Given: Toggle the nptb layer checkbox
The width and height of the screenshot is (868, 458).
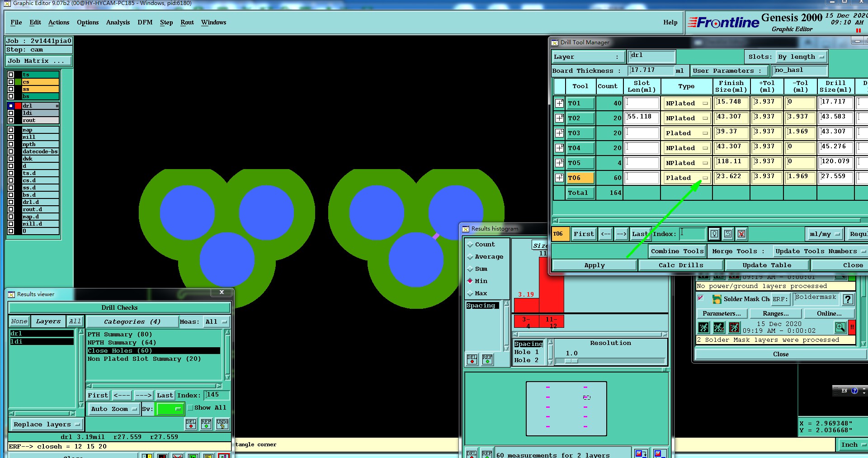Looking at the screenshot, I should 11,144.
